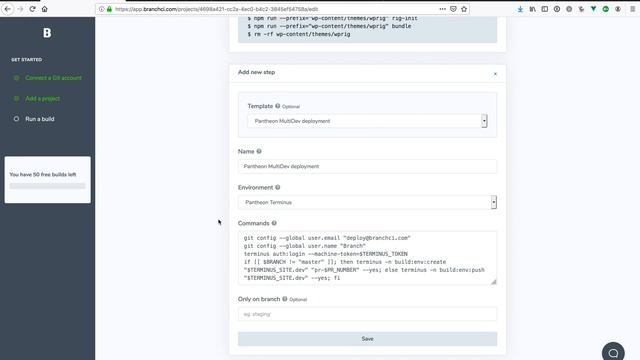The width and height of the screenshot is (640, 360).
Task: Open the Firefox library
Action: 532,9
